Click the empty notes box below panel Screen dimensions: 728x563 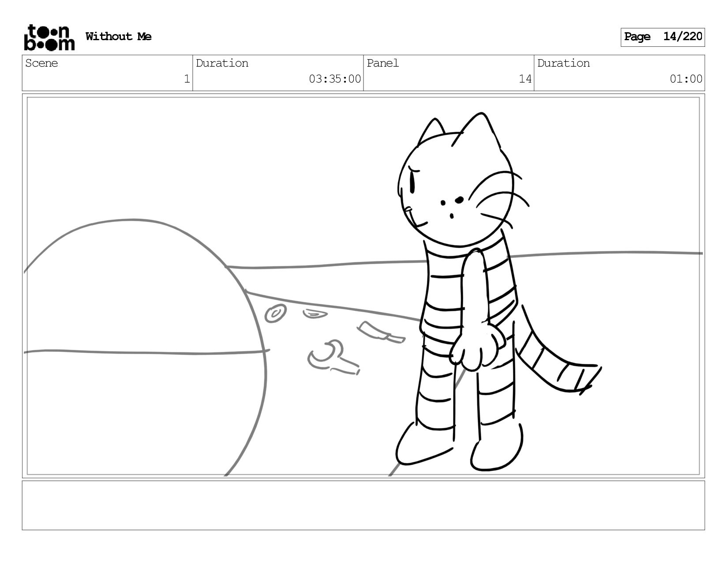point(363,506)
